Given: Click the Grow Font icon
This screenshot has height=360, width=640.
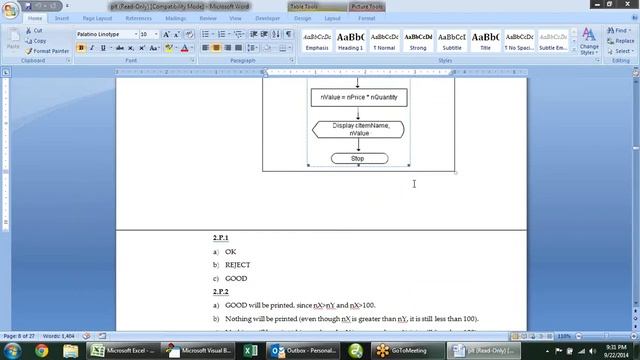Looking at the screenshot, I should coord(166,34).
